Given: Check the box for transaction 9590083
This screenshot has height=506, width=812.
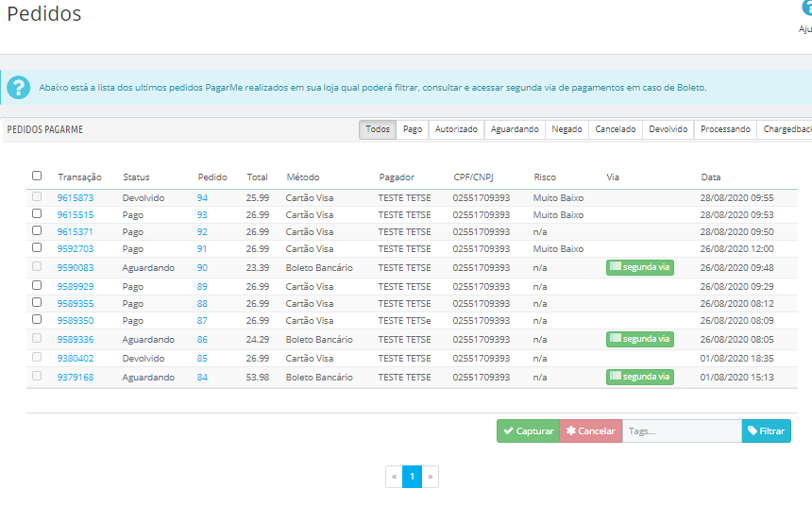Looking at the screenshot, I should coord(37,266).
